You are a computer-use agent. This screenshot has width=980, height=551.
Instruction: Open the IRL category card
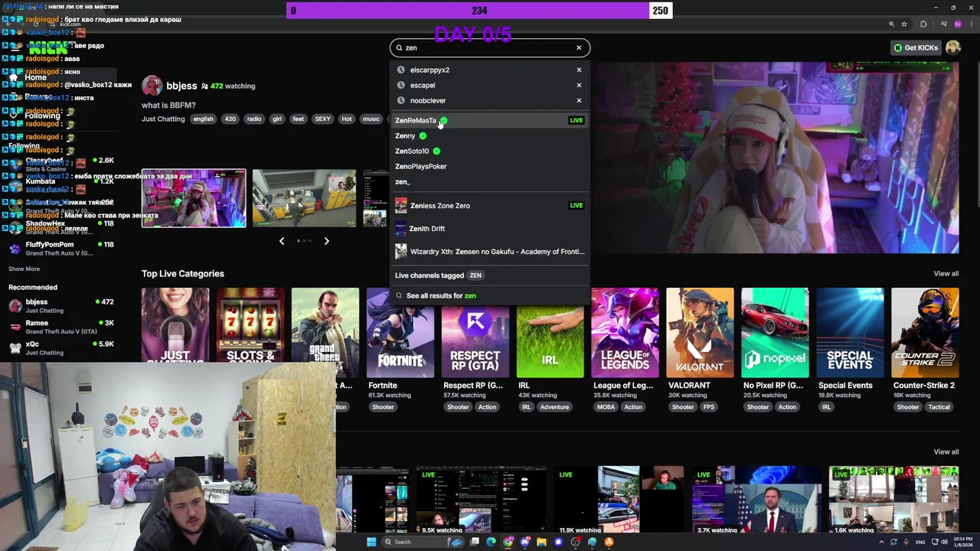pyautogui.click(x=550, y=333)
